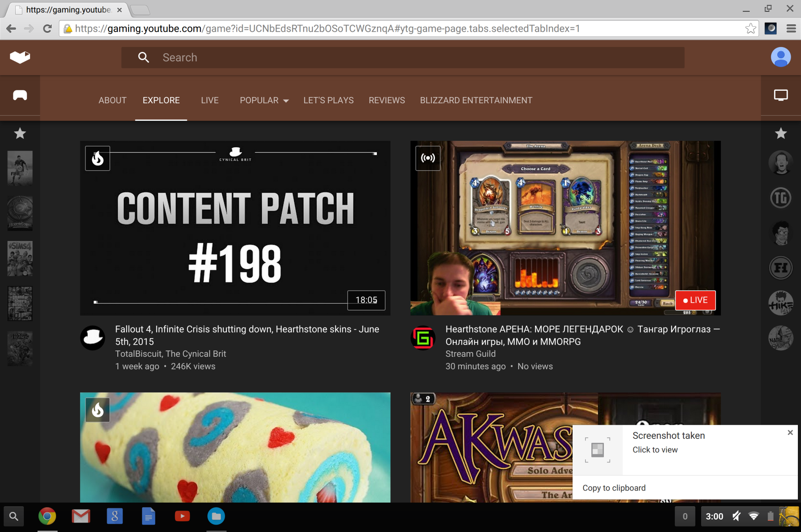Click the TV cast icon on the right
The height and width of the screenshot is (532, 801).
tap(781, 95)
